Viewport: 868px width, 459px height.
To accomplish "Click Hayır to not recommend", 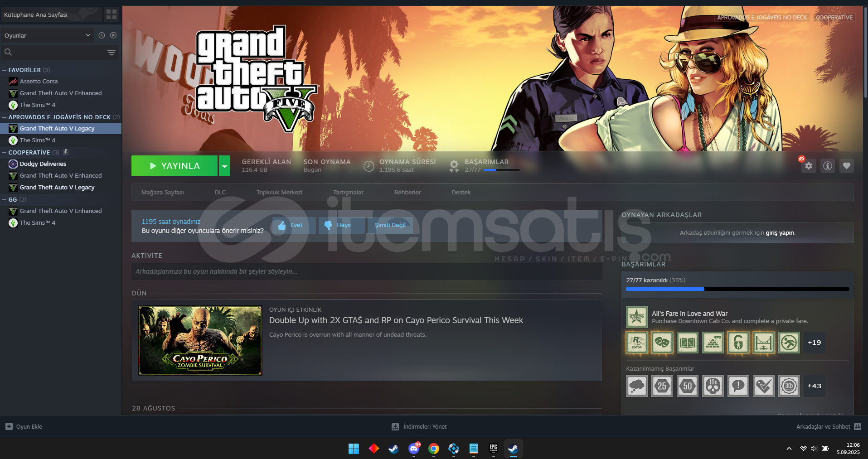I will [x=342, y=225].
